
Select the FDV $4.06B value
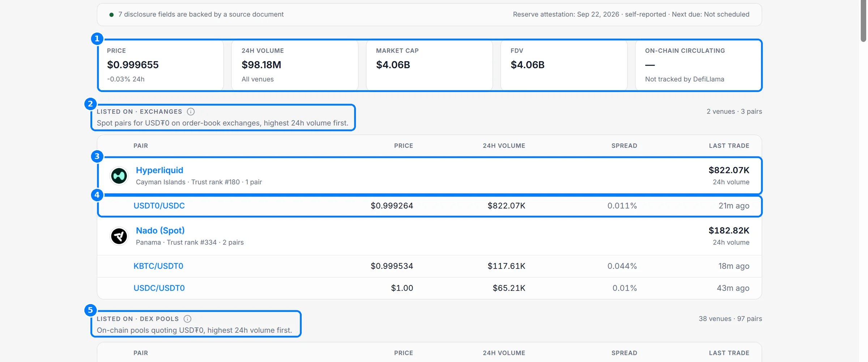[x=527, y=65]
